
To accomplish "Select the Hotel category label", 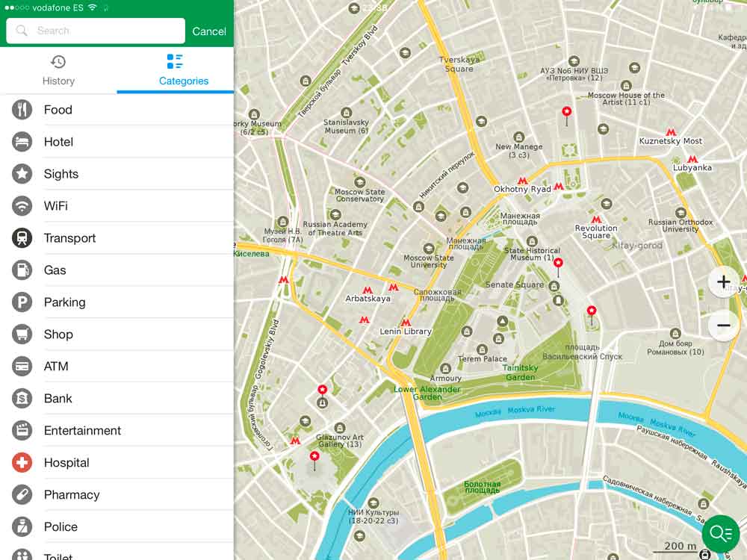I will pos(58,142).
